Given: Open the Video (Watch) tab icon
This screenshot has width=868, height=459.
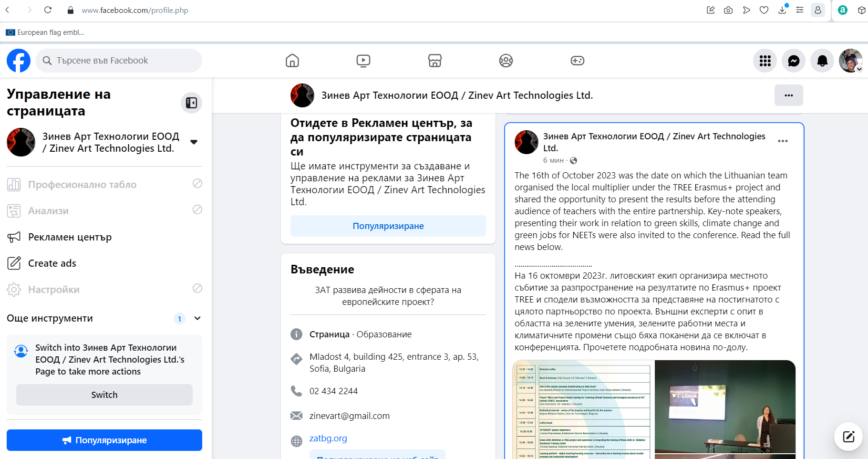Looking at the screenshot, I should coord(363,61).
